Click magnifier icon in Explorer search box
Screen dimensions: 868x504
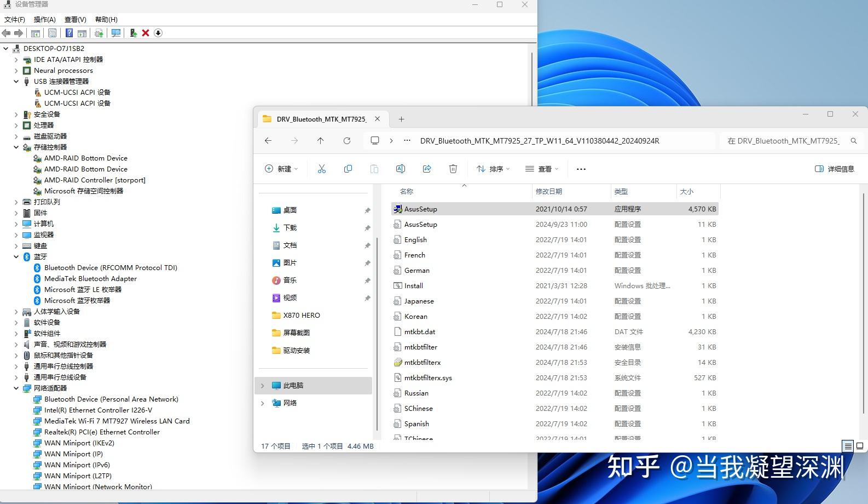coord(854,141)
